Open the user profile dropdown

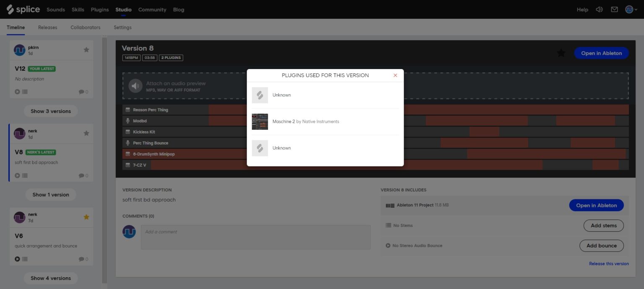point(631,9)
